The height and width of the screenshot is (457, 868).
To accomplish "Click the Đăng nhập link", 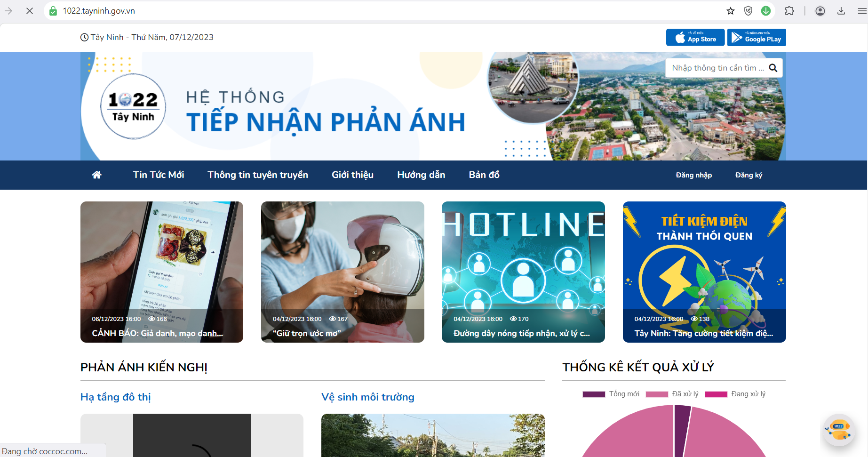I will [x=693, y=175].
